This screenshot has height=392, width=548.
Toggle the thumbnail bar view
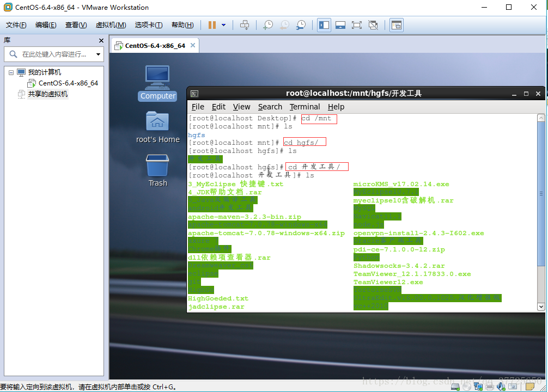point(340,25)
